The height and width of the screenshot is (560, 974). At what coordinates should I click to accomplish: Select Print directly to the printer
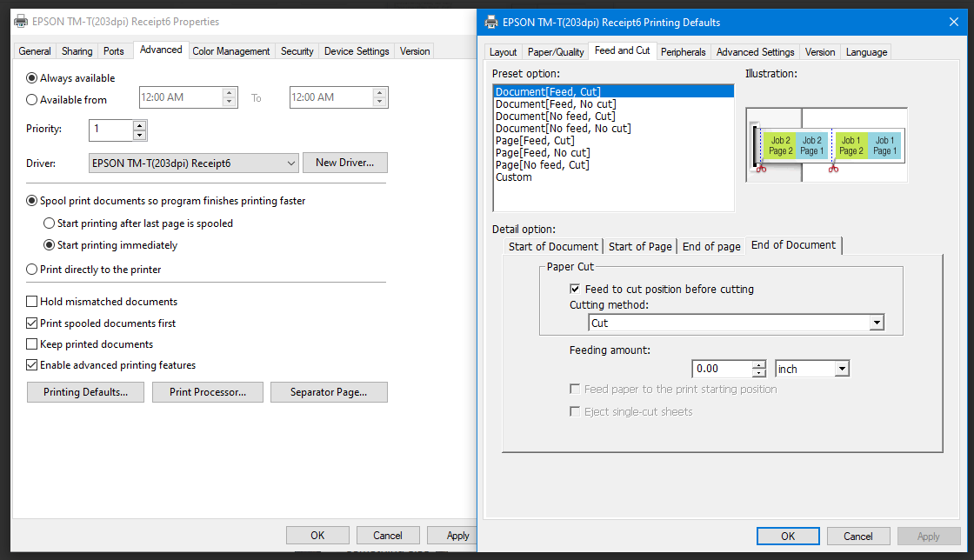click(x=31, y=270)
